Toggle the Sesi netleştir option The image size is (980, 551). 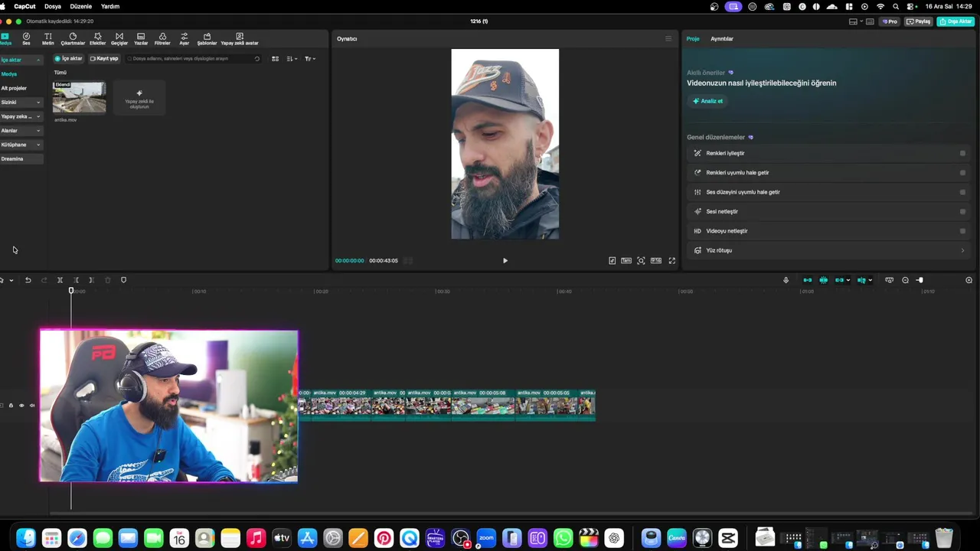click(962, 211)
